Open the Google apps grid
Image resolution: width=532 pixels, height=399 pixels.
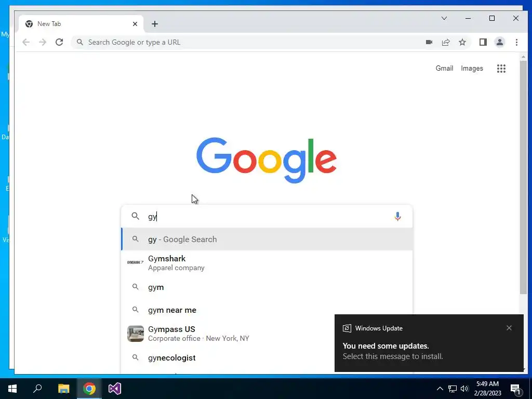501,69
